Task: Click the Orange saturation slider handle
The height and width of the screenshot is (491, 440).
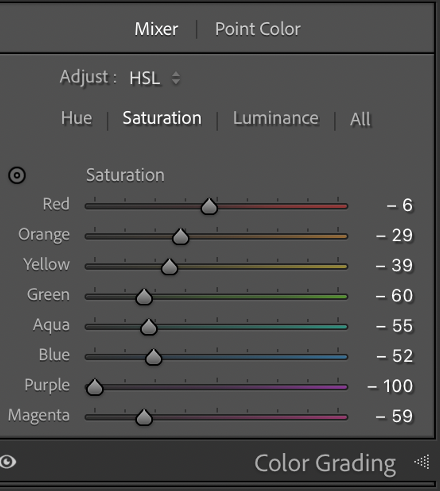Action: pyautogui.click(x=181, y=237)
